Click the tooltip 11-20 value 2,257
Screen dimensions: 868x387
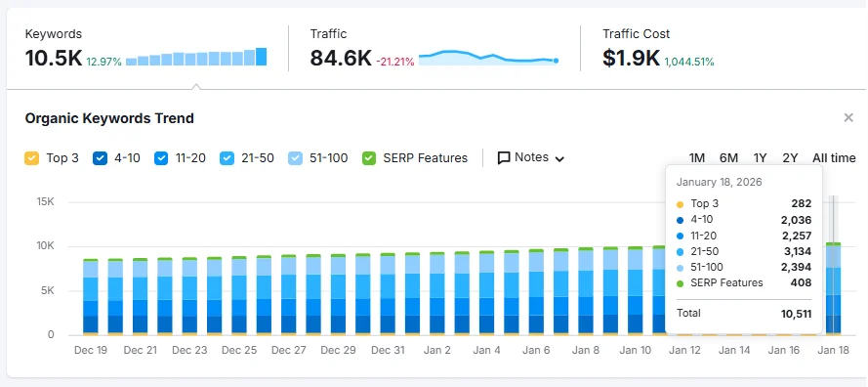tap(797, 236)
